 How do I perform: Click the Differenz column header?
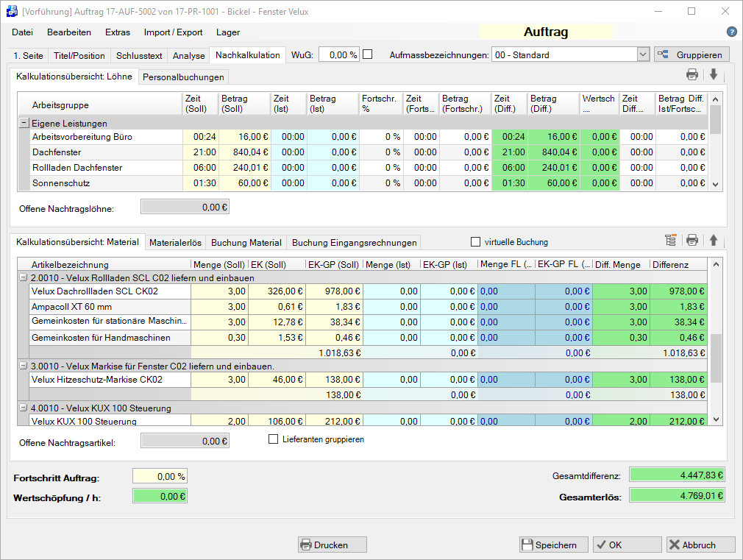pos(678,264)
